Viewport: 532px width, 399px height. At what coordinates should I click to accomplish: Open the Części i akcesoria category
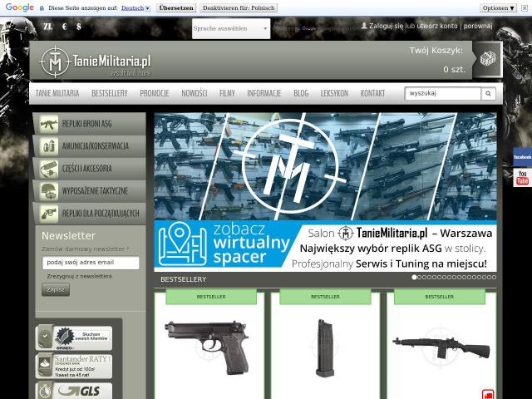point(90,169)
